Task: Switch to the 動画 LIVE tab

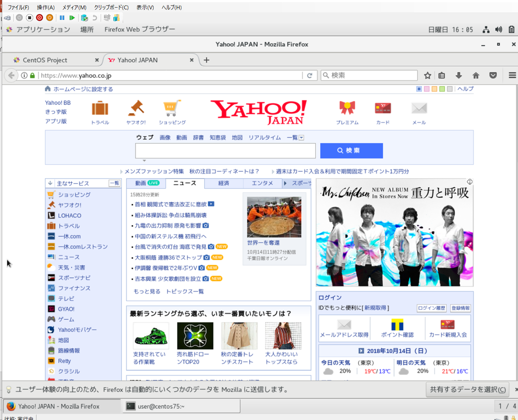Action: 146,183
